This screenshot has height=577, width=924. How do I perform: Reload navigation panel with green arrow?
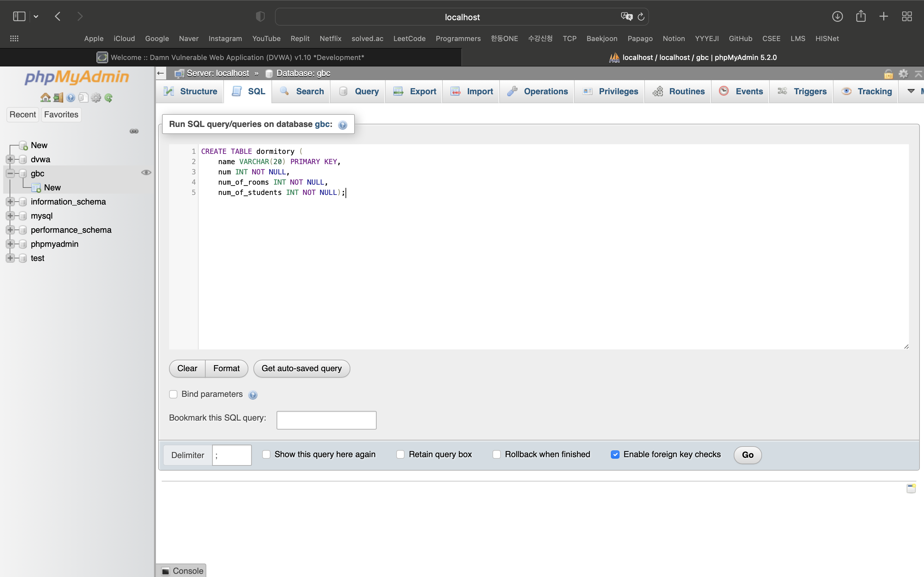109,98
